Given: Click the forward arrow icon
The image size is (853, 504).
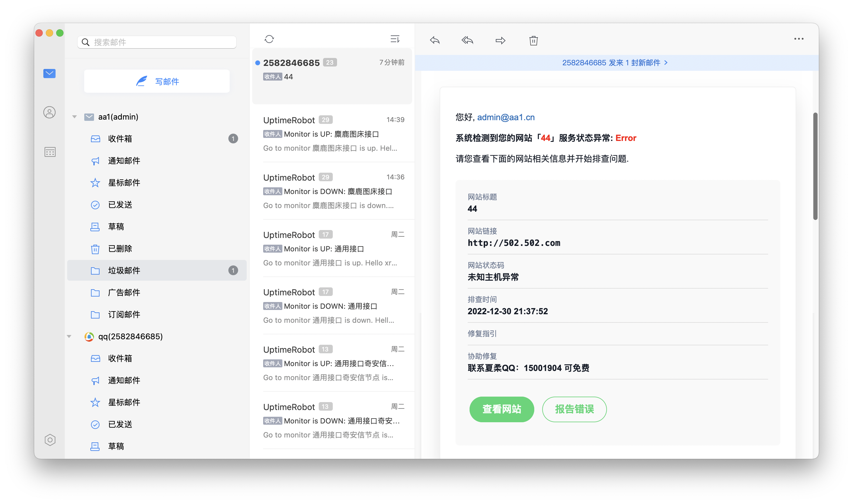Looking at the screenshot, I should (x=500, y=40).
